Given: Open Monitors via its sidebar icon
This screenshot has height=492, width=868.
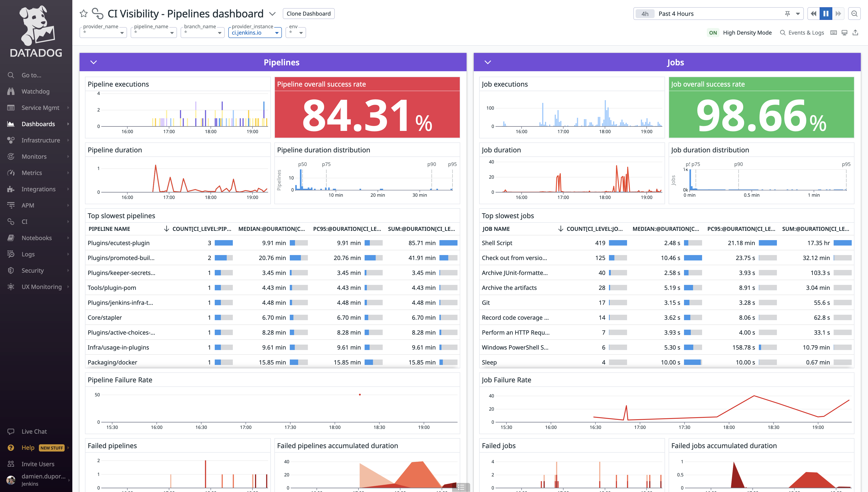Looking at the screenshot, I should tap(11, 156).
